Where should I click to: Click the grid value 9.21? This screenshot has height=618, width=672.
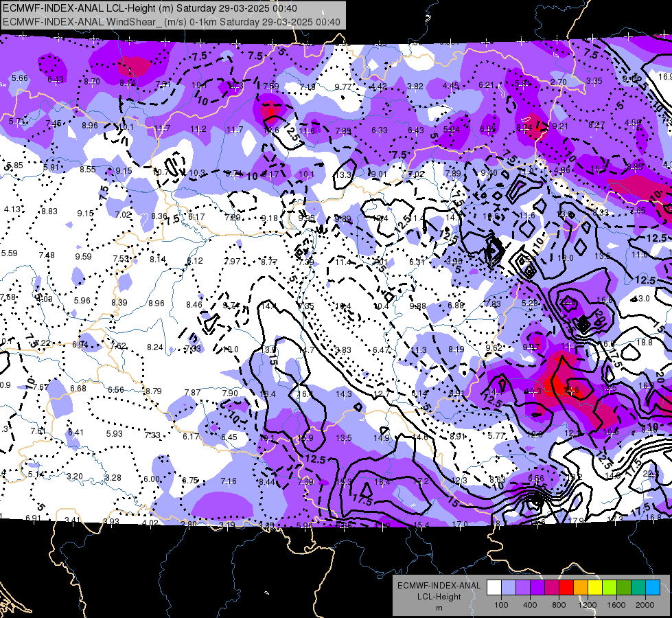[x=559, y=126]
